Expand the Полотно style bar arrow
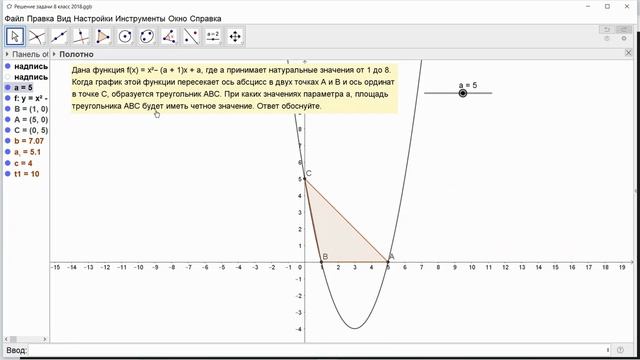 click(x=54, y=54)
